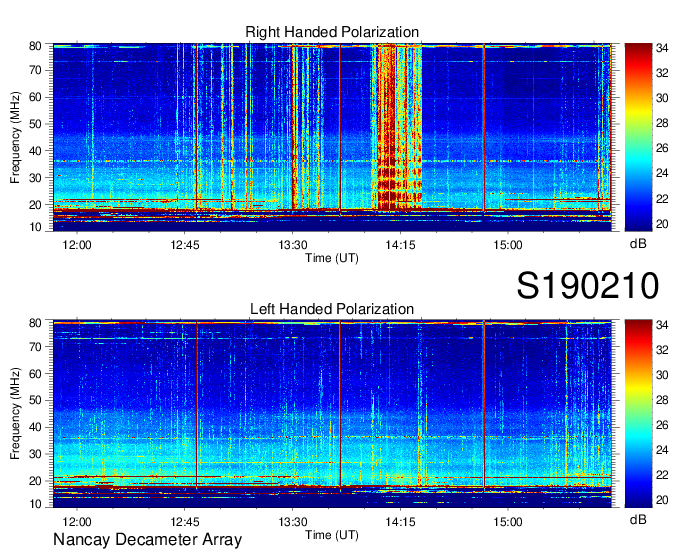Click the 80 frequency label on bottom plot

click(x=35, y=323)
